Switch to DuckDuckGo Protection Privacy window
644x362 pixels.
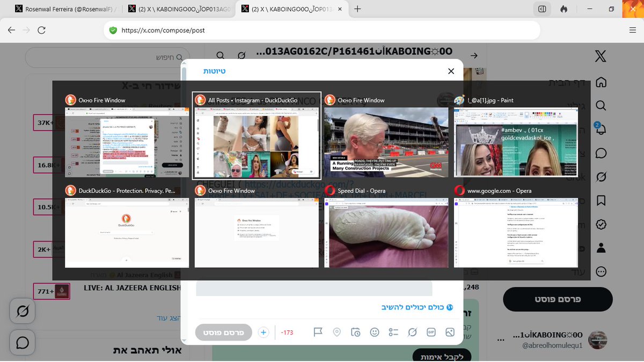point(127,226)
